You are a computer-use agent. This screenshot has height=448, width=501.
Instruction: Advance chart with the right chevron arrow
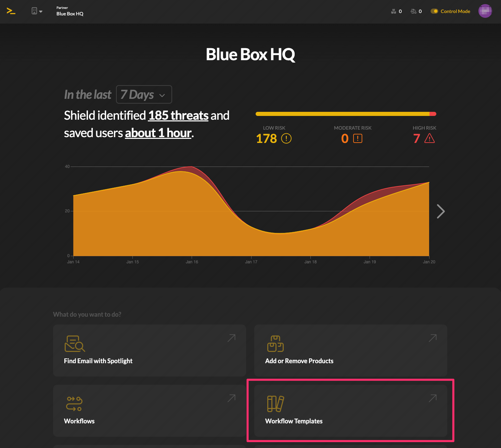click(441, 211)
